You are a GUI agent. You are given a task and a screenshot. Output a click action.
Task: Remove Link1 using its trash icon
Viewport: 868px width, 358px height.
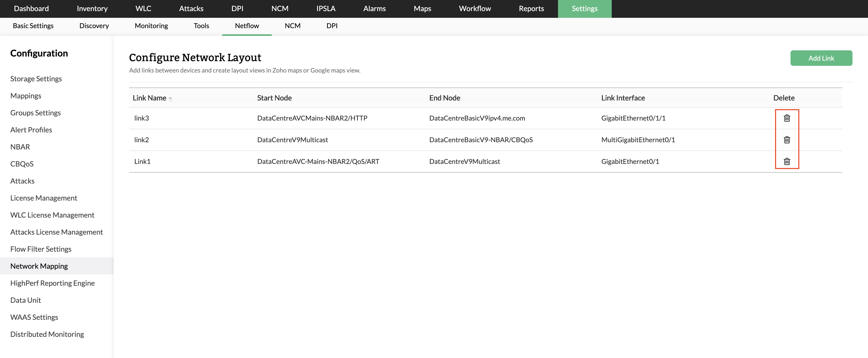pos(786,162)
